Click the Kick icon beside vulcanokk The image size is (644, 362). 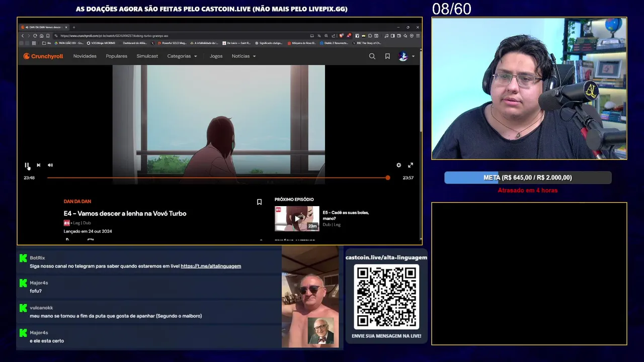[23, 308]
